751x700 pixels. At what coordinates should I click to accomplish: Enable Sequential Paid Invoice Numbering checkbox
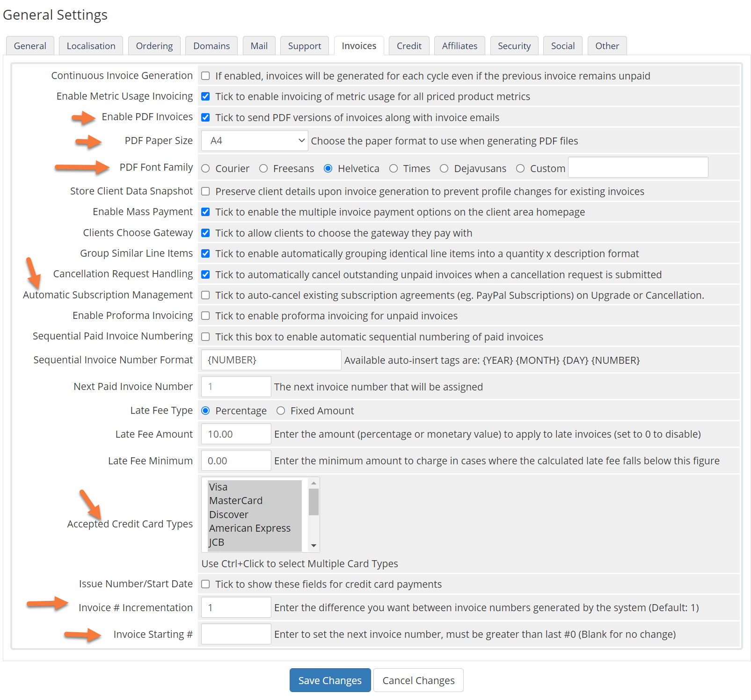205,337
